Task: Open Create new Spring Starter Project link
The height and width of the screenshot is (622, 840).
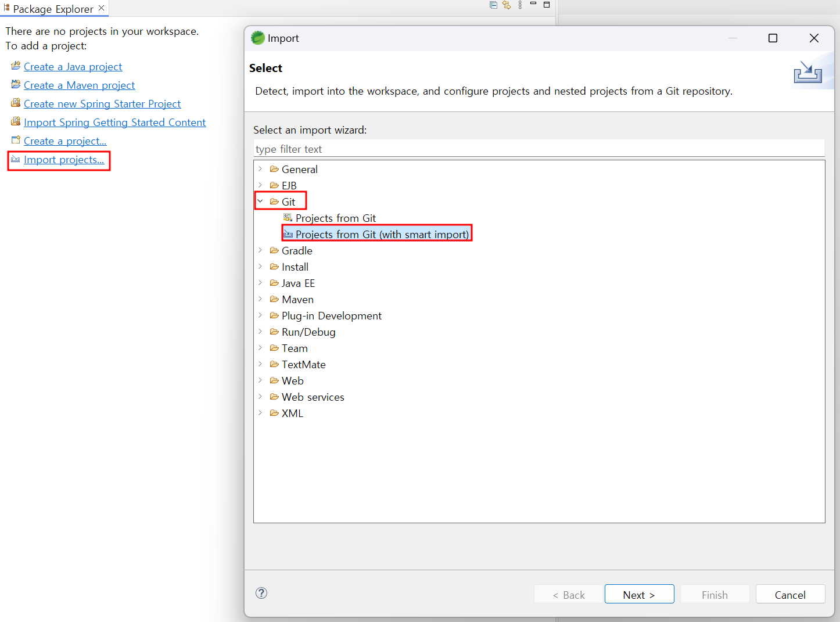Action: pyautogui.click(x=102, y=103)
